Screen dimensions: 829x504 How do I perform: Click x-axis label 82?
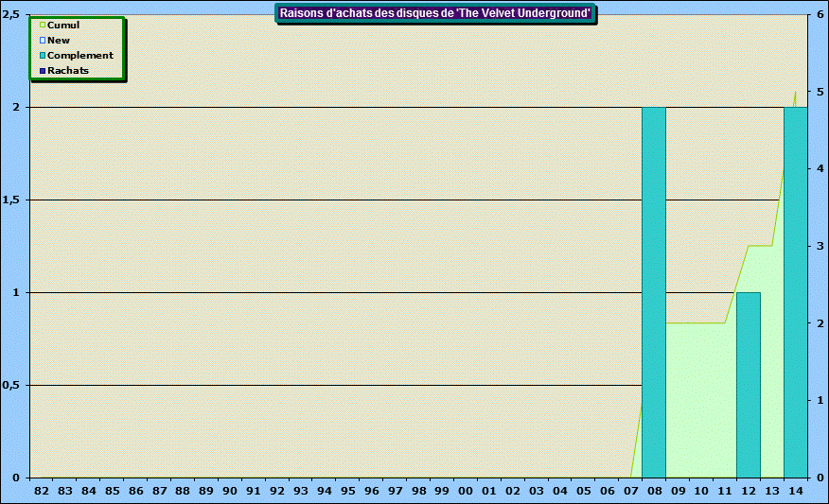pyautogui.click(x=42, y=491)
